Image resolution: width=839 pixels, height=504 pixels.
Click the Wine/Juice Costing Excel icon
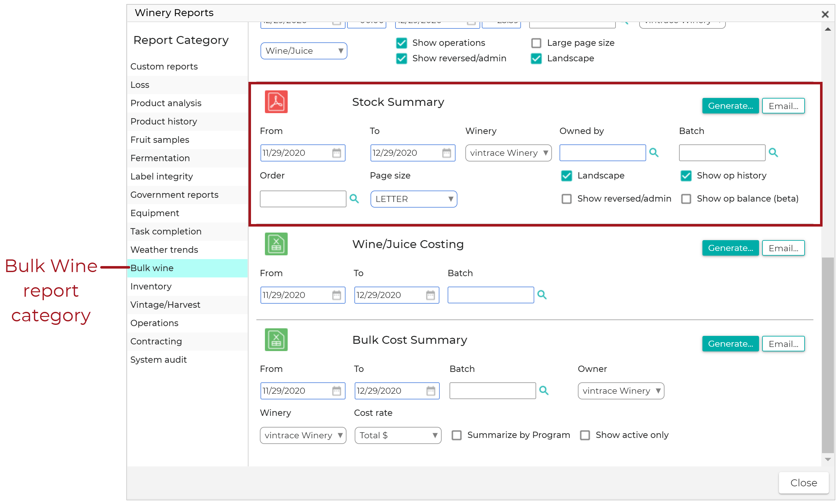[x=276, y=244]
